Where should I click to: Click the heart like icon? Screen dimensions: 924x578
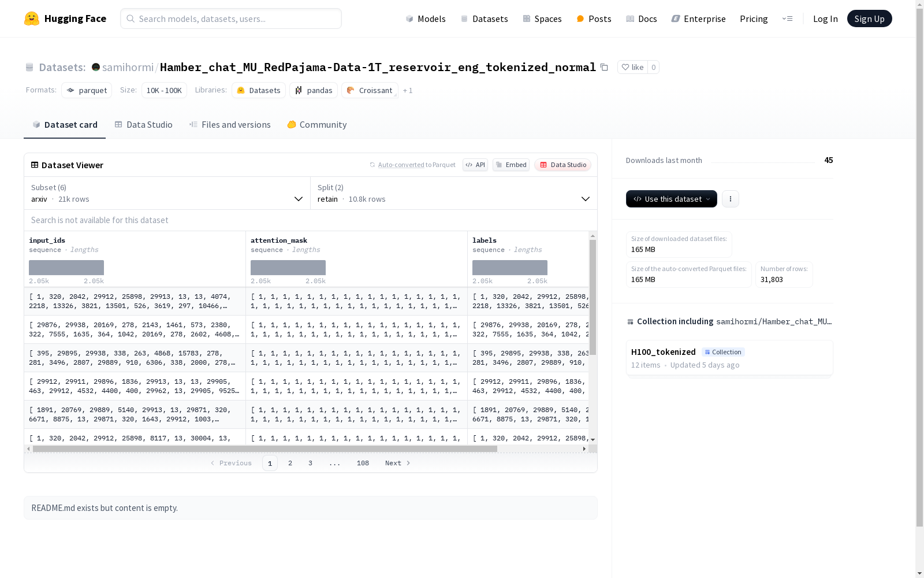(625, 67)
